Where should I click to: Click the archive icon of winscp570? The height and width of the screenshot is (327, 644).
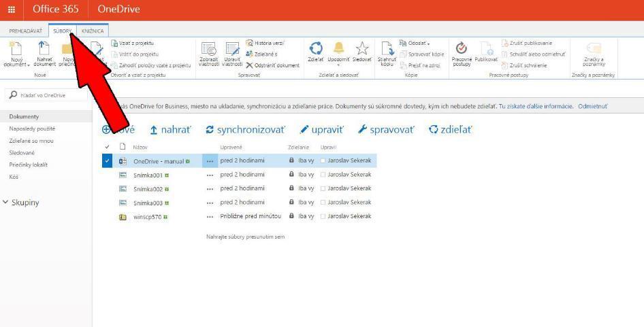(123, 217)
